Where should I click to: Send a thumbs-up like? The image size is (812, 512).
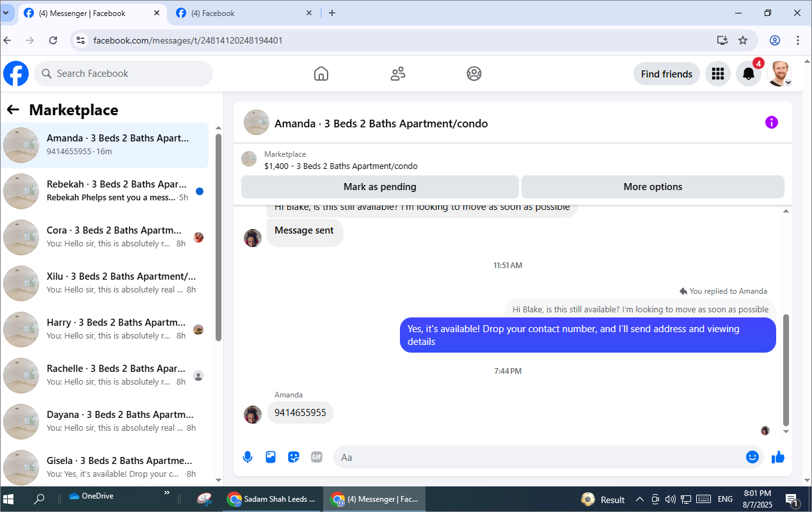coord(778,457)
